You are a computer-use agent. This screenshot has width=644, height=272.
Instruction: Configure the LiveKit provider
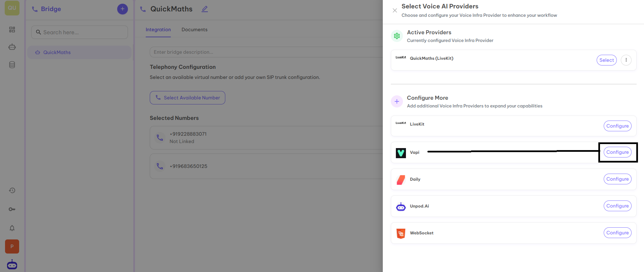tap(617, 126)
